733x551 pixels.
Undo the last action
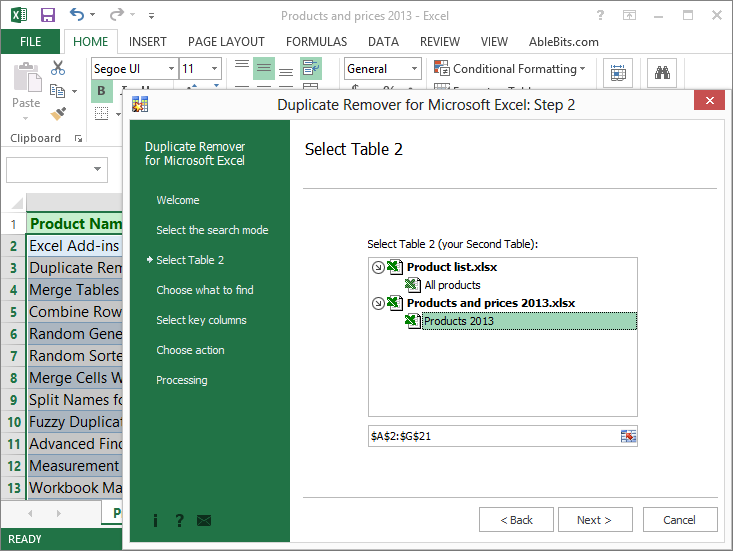77,14
